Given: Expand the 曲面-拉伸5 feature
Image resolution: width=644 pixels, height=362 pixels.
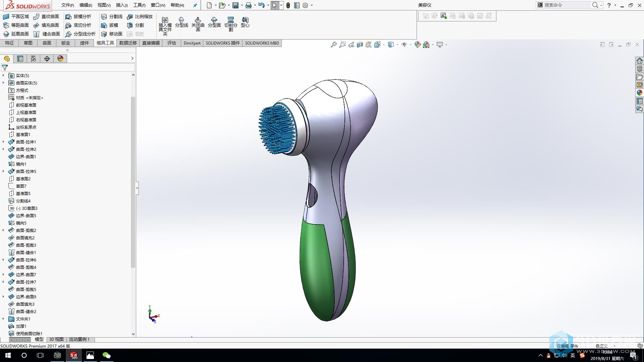Looking at the screenshot, I should tap(3, 171).
